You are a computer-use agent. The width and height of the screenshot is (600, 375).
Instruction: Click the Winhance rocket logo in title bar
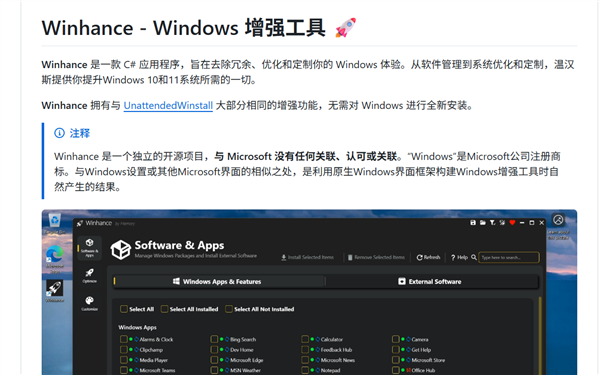80,223
